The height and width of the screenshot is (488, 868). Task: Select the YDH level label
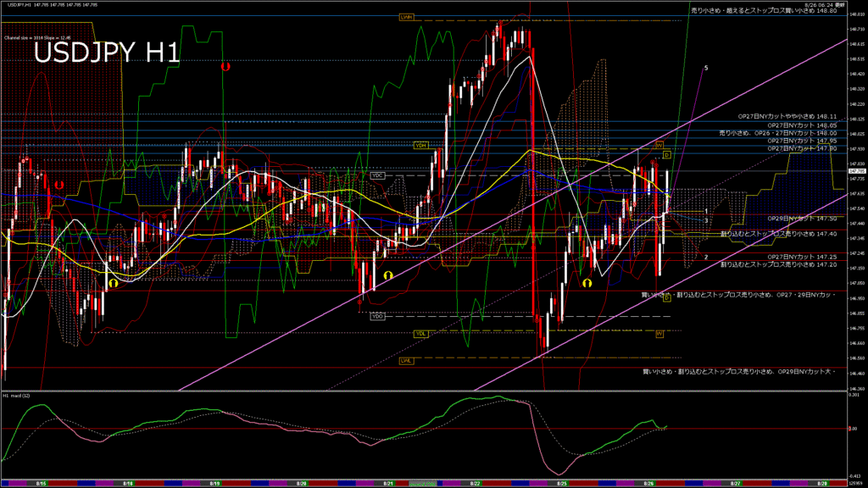click(x=420, y=145)
